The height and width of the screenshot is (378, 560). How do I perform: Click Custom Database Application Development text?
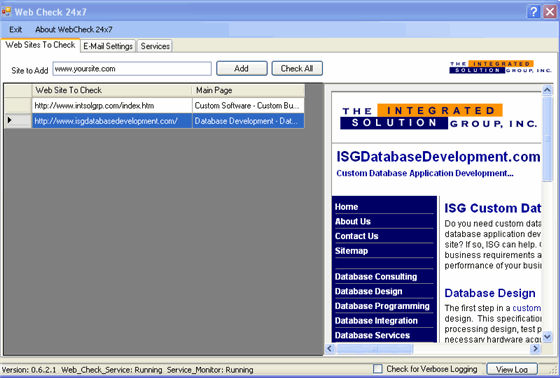(425, 173)
